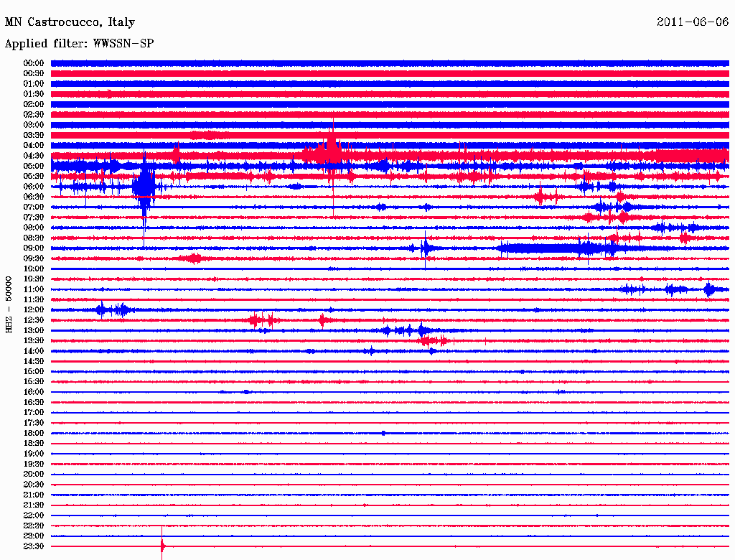
Task: Select the 15:30 time label
Action: click(34, 382)
